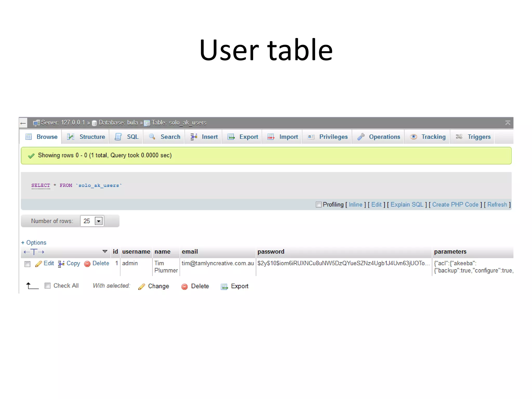Click the green checkmark success icon
532x399 pixels.
tap(31, 156)
